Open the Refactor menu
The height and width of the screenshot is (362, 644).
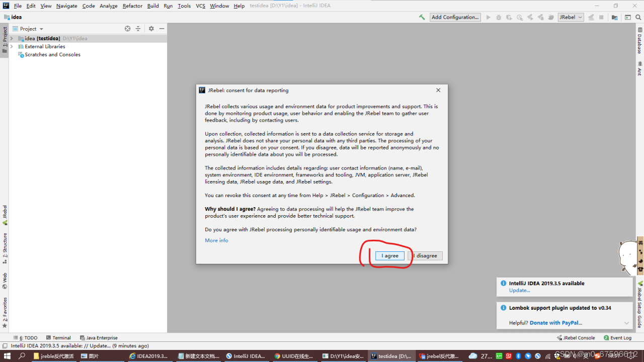point(132,6)
